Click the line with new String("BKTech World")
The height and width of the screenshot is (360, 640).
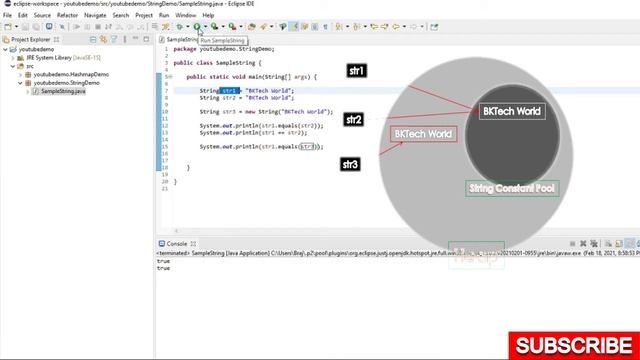266,112
